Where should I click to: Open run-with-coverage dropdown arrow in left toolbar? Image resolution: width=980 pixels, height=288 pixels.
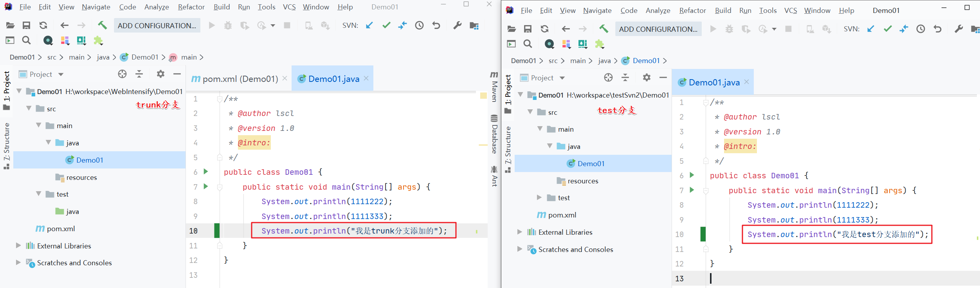[x=273, y=25]
